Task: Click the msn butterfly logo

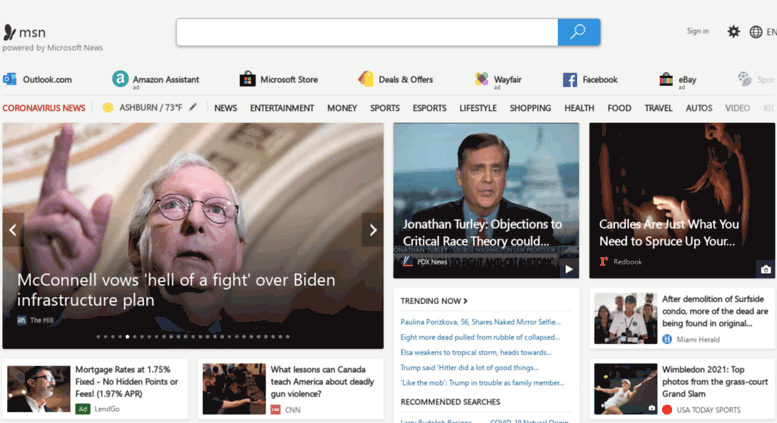Action: point(9,32)
